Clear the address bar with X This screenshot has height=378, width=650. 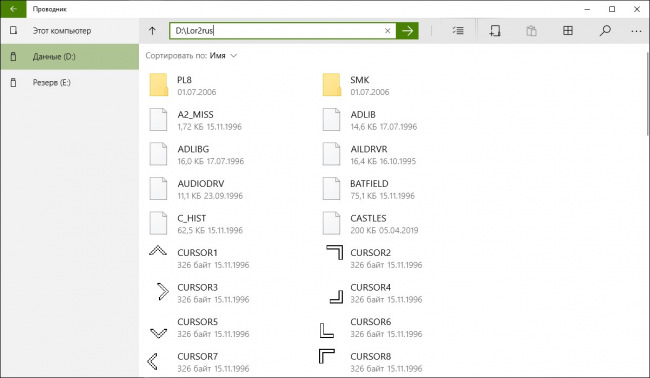pos(388,31)
